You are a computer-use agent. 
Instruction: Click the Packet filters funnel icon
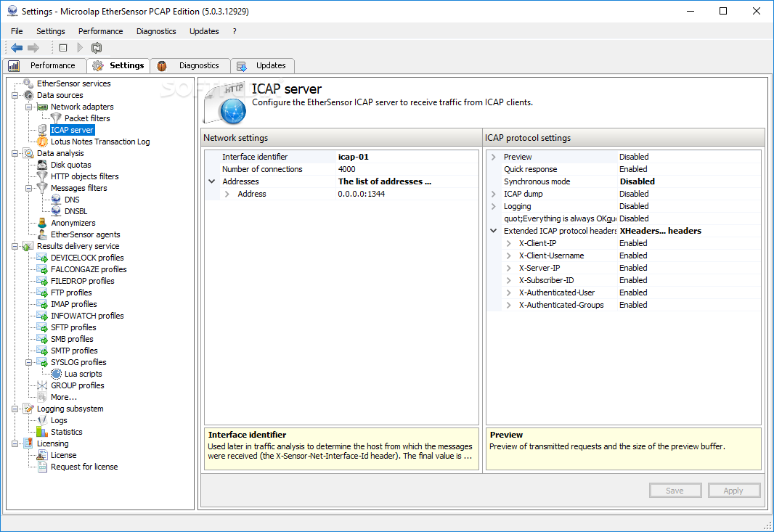pyautogui.click(x=57, y=118)
